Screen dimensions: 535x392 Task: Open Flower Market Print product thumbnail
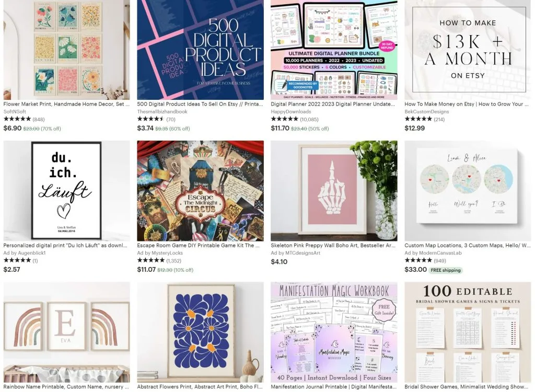(66, 50)
